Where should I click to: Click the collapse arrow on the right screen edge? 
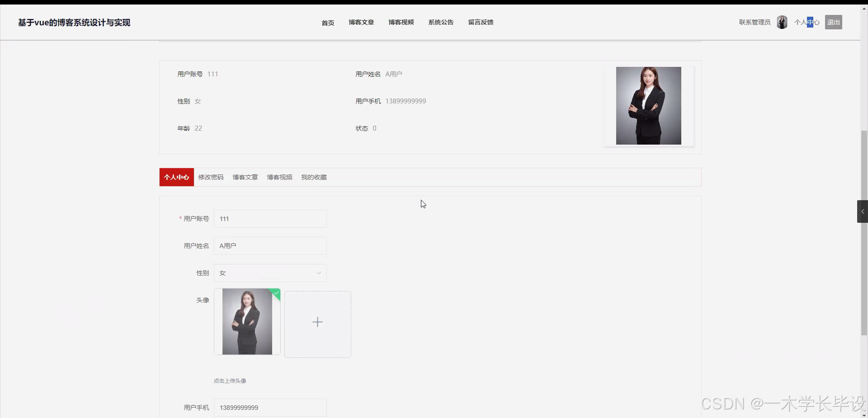[x=863, y=211]
